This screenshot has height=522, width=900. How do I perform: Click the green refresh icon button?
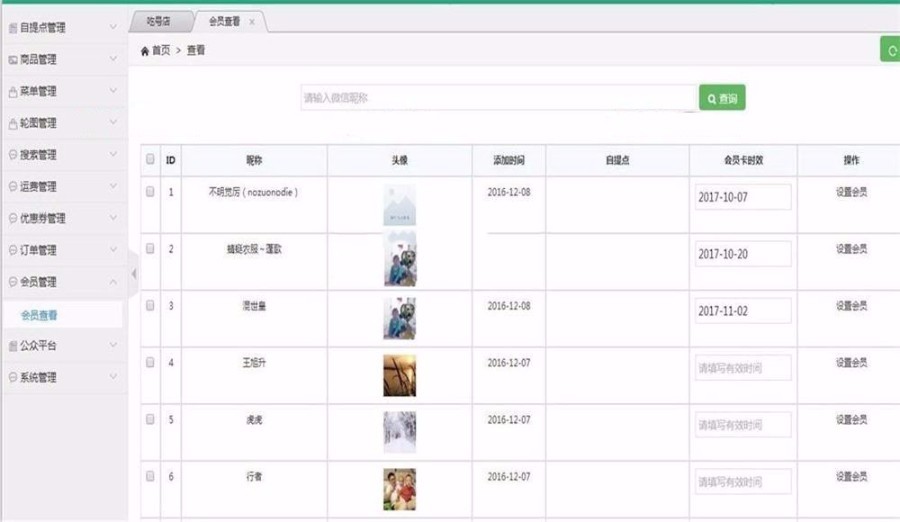891,49
